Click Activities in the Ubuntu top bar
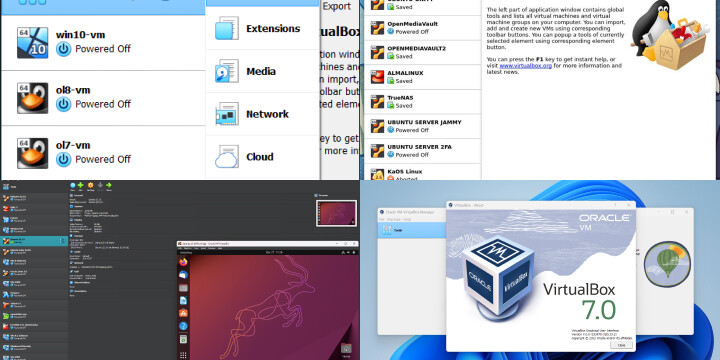This screenshot has height=360, width=720. [186, 253]
